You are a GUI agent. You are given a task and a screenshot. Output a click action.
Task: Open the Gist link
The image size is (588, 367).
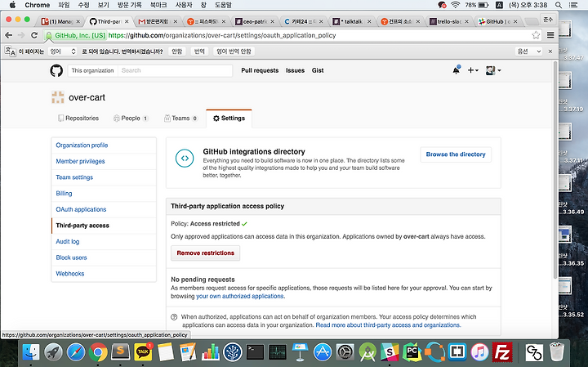[318, 70]
